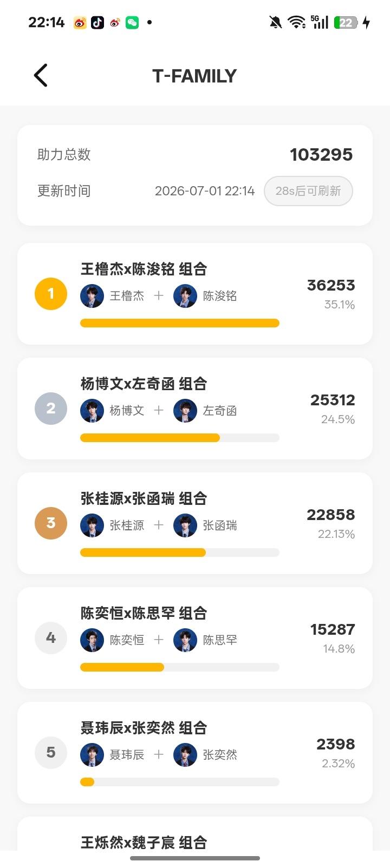Open 左奇函 avatar thumbnail
Viewport: 390px width, 868px height.
point(185,411)
